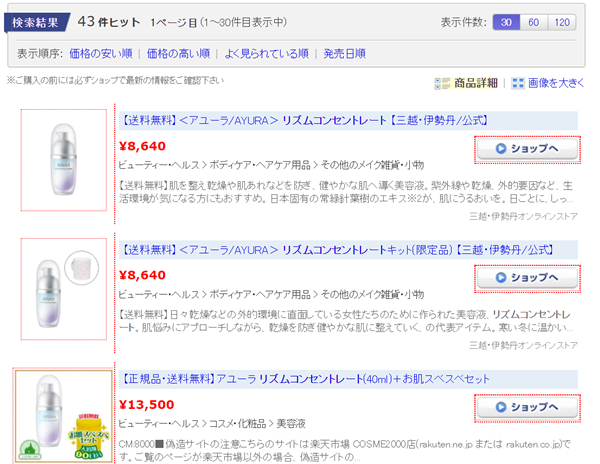The width and height of the screenshot is (600, 464).
Task: Click price ¥13,500
Action: coord(147,404)
